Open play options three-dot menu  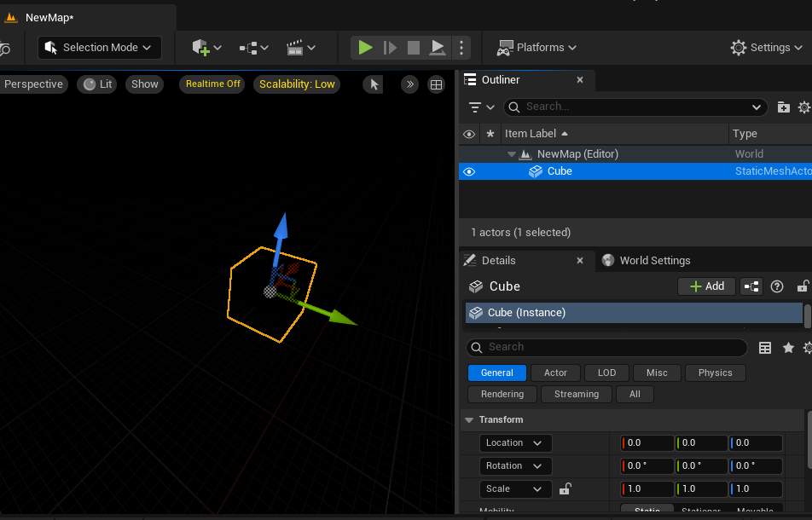tap(461, 48)
